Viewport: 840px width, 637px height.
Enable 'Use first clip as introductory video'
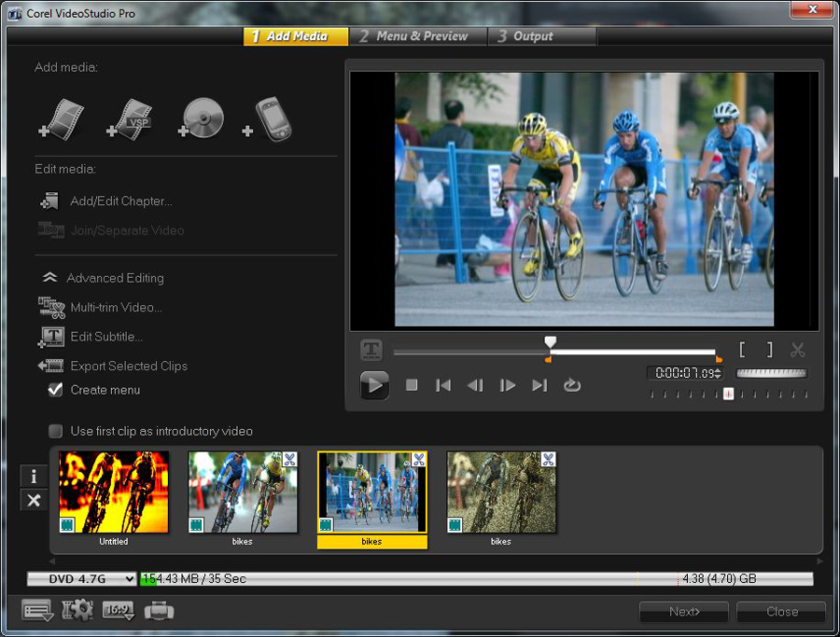(54, 431)
